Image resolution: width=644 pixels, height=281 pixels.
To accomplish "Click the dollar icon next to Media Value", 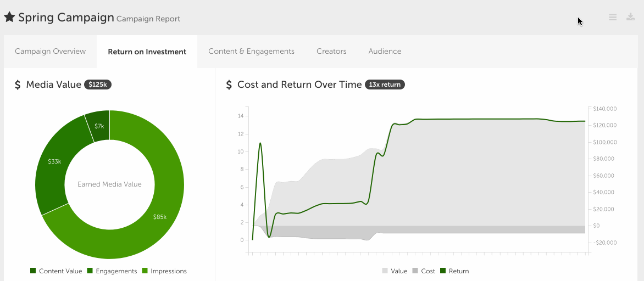I will tap(18, 85).
